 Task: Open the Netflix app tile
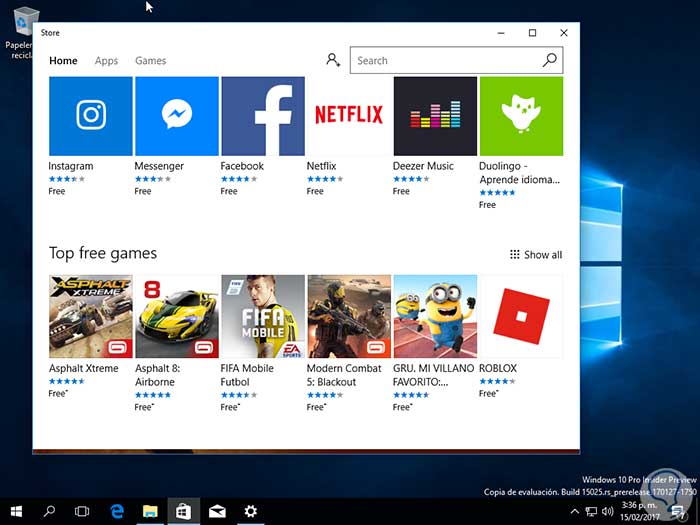(x=349, y=116)
